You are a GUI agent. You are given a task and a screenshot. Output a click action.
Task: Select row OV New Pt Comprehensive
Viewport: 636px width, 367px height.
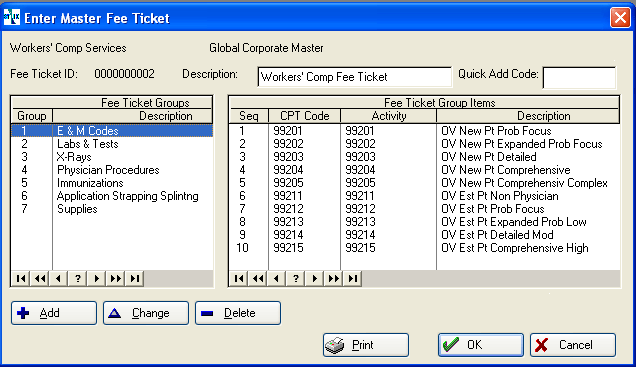pos(424,170)
